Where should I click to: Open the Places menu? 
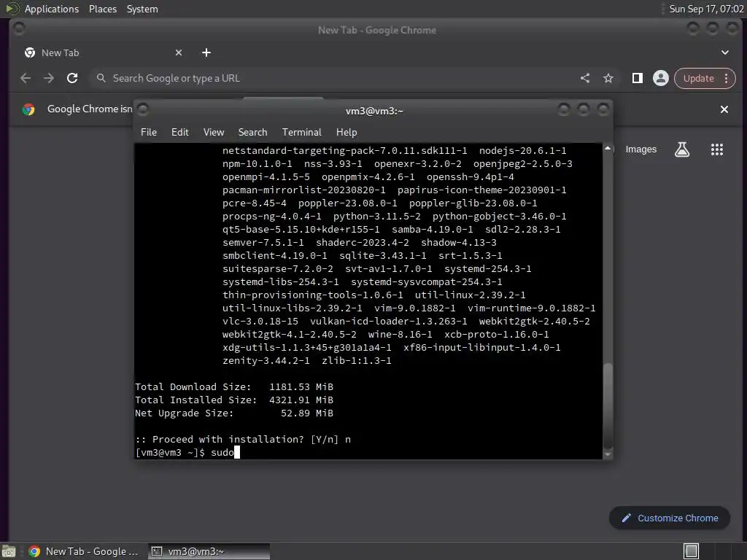(103, 9)
